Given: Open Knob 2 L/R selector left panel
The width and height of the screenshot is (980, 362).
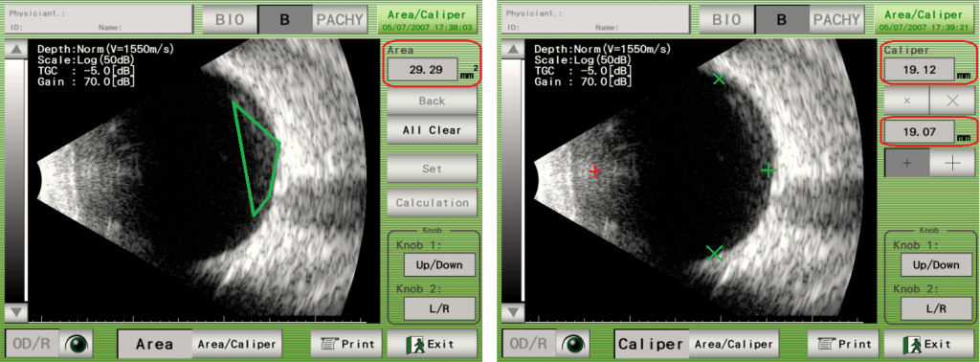Looking at the screenshot, I should tap(438, 308).
